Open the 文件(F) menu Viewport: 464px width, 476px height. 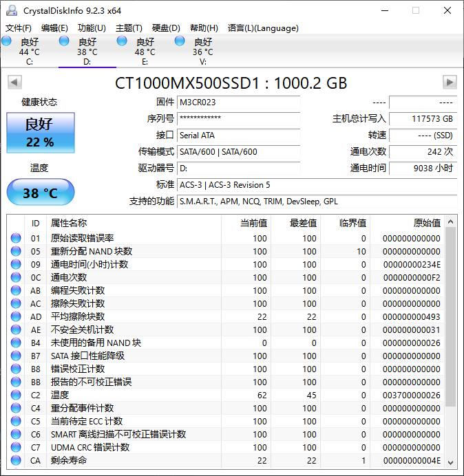click(18, 28)
